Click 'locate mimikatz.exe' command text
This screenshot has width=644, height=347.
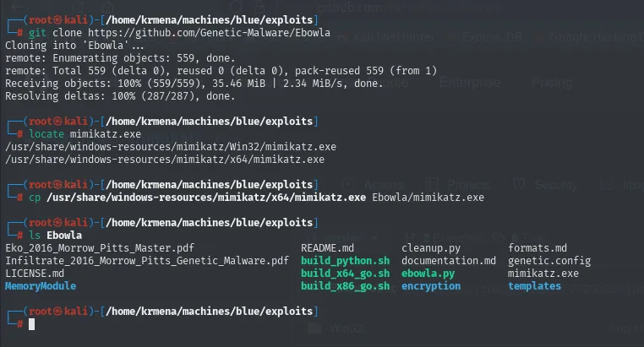tap(85, 134)
